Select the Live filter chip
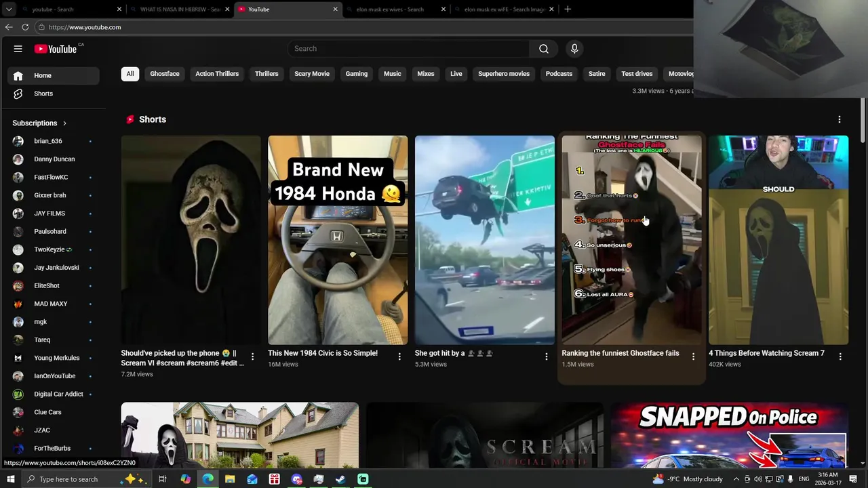Viewport: 868px width, 488px height. point(456,74)
